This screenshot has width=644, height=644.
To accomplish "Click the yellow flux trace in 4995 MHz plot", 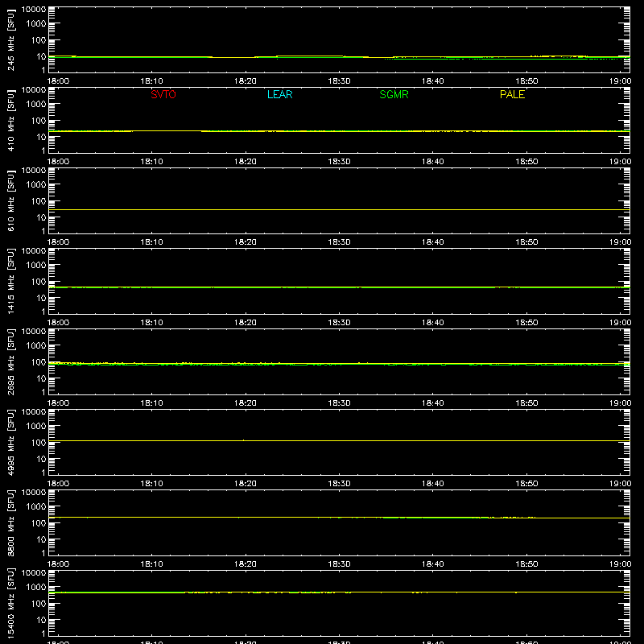I will [339, 440].
